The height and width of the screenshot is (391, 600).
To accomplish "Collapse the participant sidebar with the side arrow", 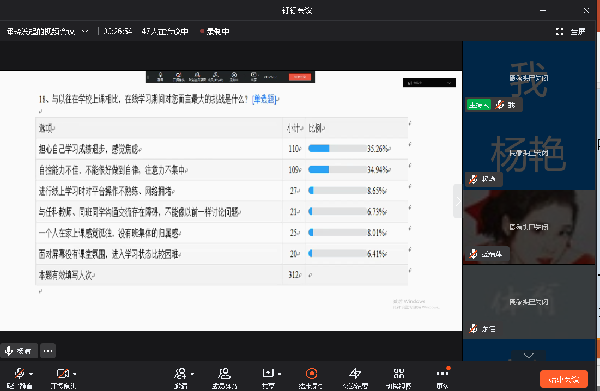I will click(458, 201).
